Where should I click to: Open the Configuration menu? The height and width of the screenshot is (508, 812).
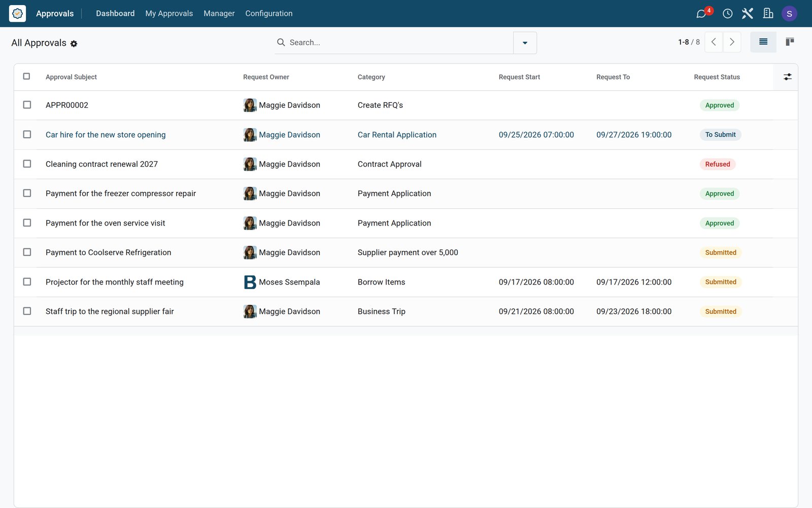268,14
